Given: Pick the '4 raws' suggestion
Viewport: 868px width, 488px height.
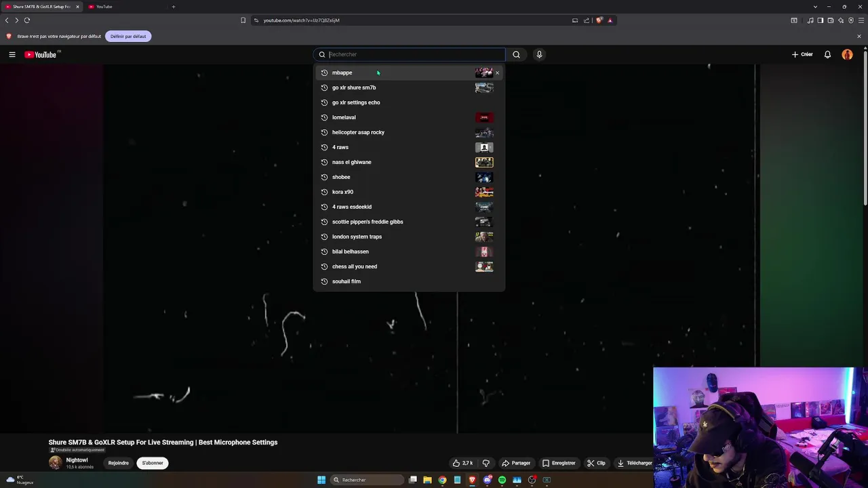Looking at the screenshot, I should click(x=409, y=147).
